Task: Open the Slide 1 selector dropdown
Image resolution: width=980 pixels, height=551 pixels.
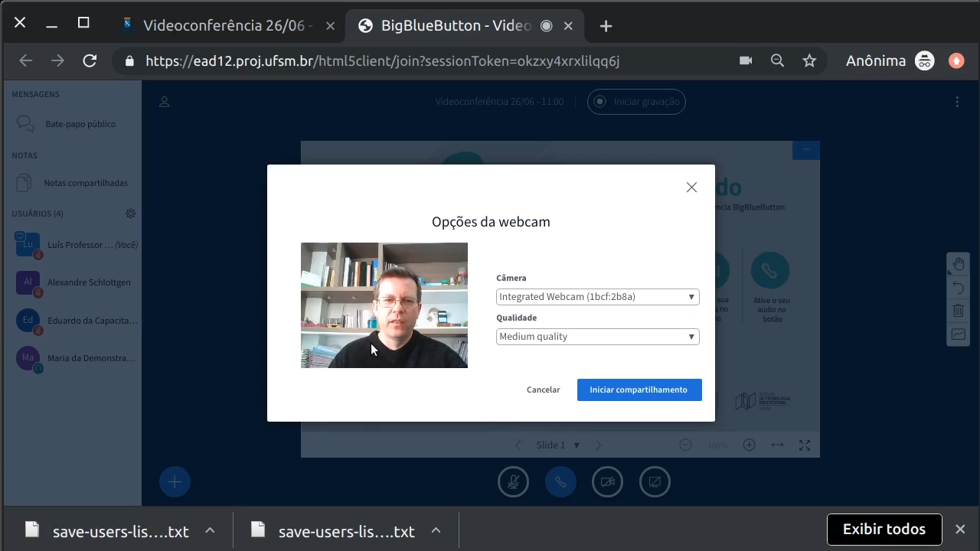Action: (x=558, y=445)
